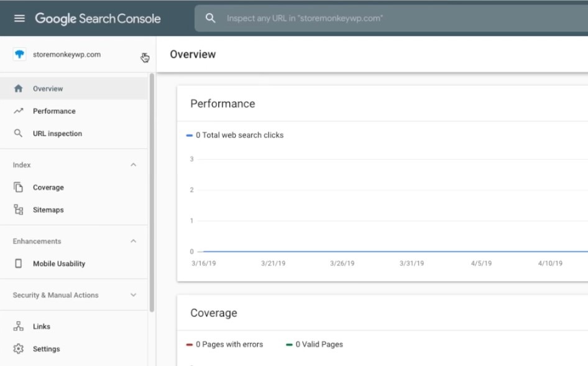Click the Settings gear icon
The height and width of the screenshot is (366, 588).
(19, 349)
